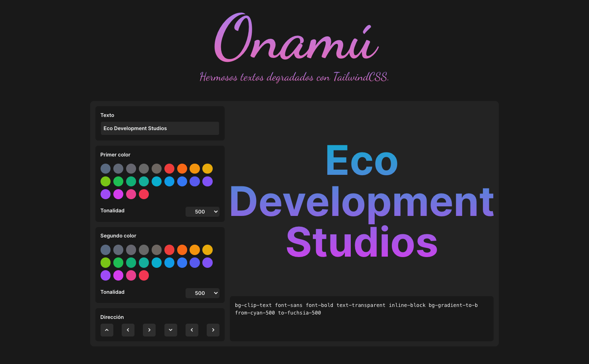Choose fuchsia swatch in Segundo color

(x=118, y=275)
